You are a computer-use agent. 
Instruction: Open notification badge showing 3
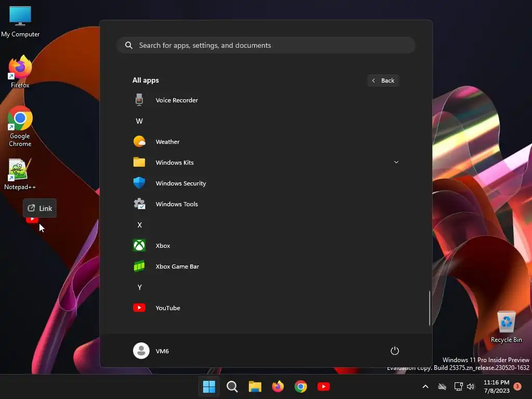pos(517,387)
